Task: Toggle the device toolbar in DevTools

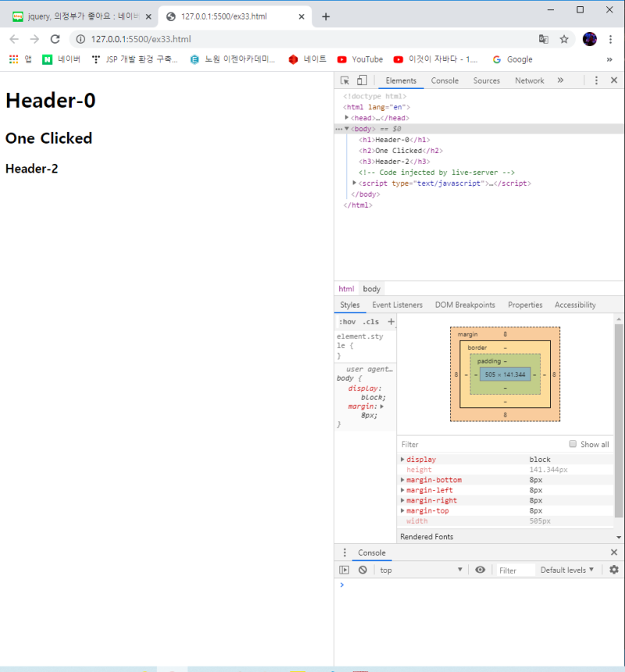Action: (x=360, y=80)
